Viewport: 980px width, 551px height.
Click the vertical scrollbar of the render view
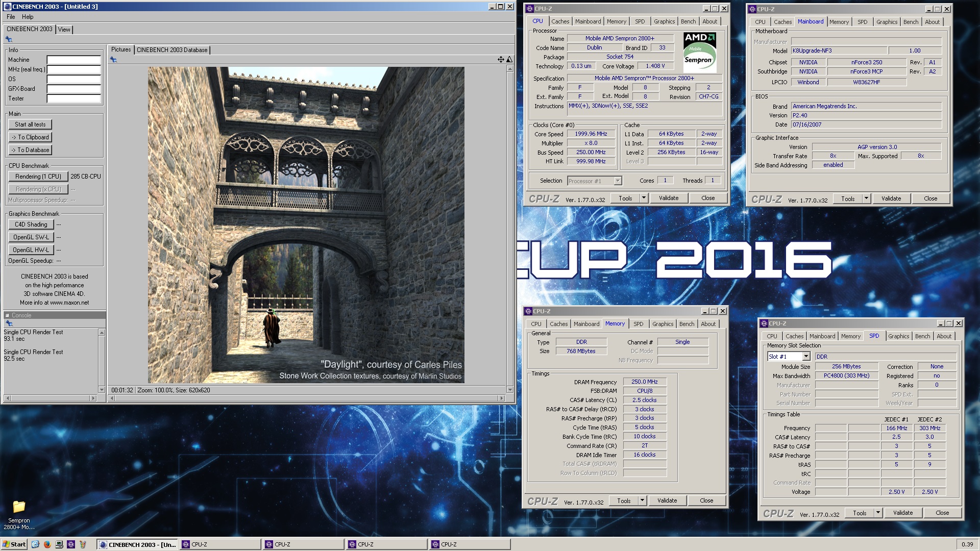pyautogui.click(x=509, y=230)
